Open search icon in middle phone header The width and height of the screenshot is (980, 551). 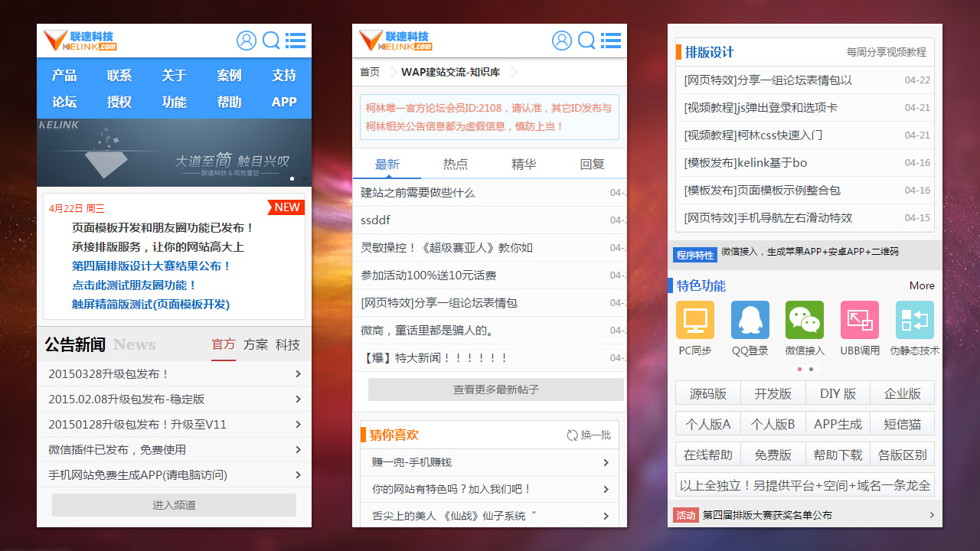point(586,41)
